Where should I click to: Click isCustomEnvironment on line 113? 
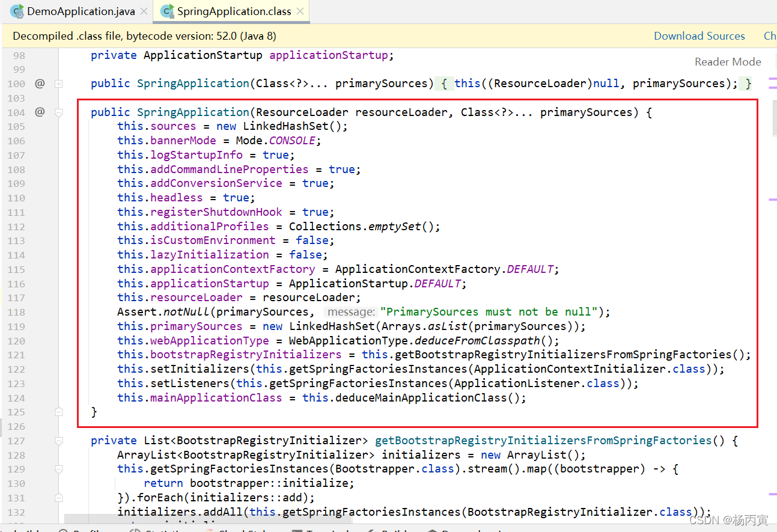[213, 240]
